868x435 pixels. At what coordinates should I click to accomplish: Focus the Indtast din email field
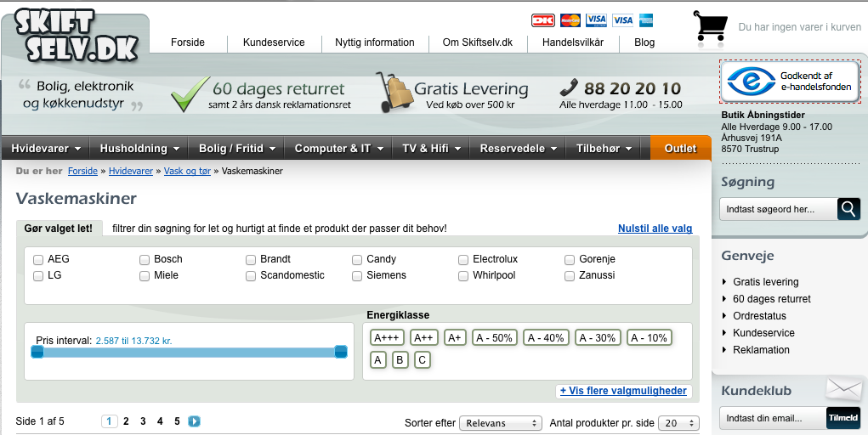click(x=773, y=418)
